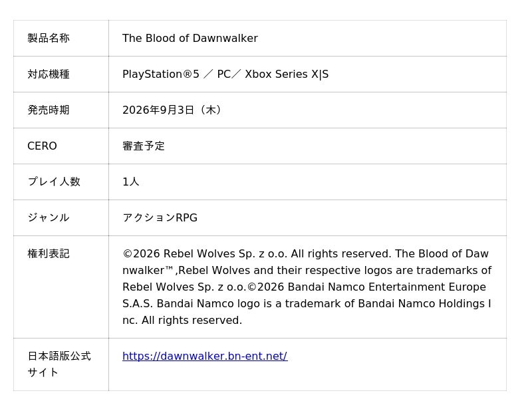Click the 発売時期 row label

click(49, 110)
